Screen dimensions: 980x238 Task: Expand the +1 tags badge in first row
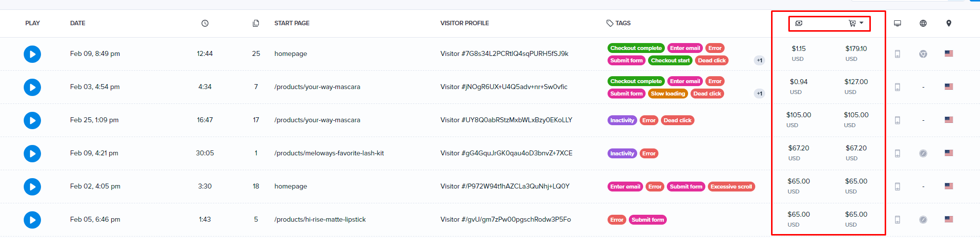759,60
